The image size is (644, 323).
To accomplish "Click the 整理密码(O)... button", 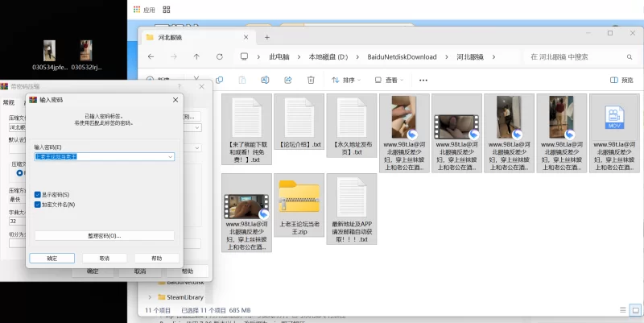I will point(104,235).
